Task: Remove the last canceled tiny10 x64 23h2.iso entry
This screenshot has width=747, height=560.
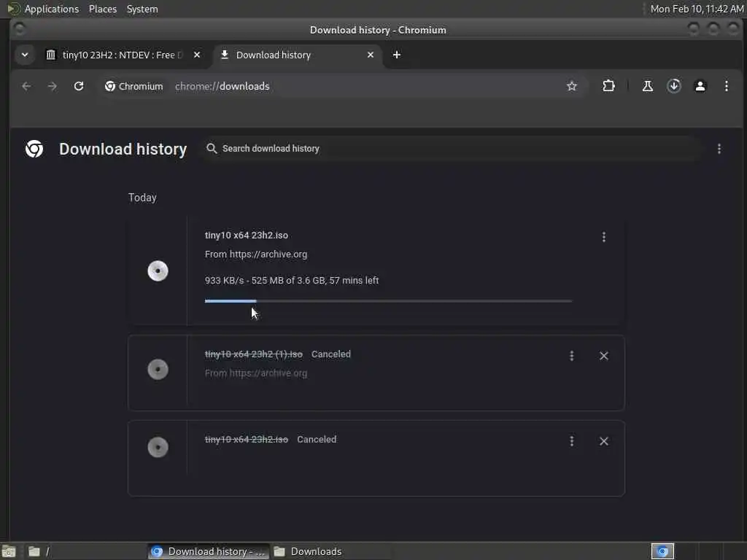Action: 603,441
